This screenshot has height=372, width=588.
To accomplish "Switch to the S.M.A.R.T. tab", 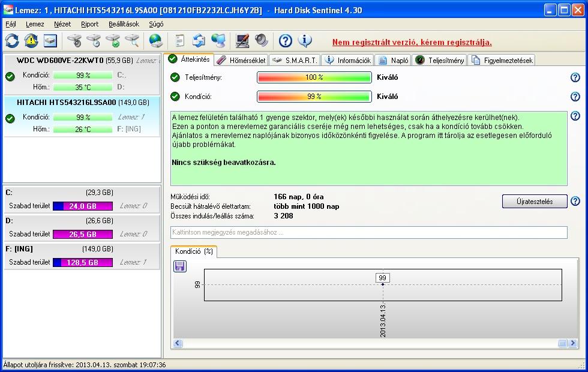I will click(295, 60).
